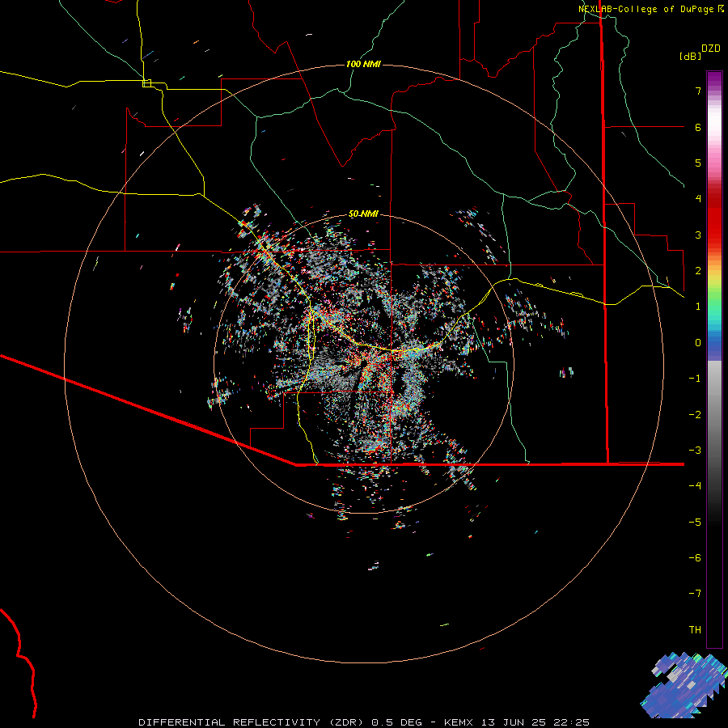Click the 0 value on the color scale

pos(698,343)
